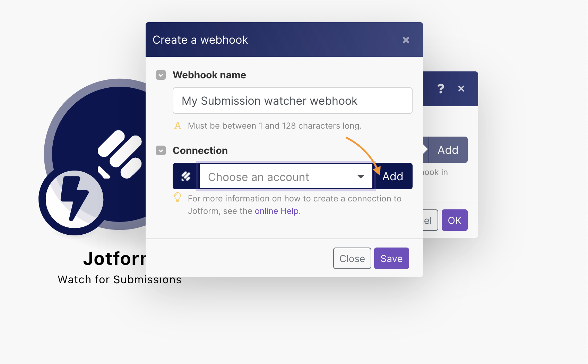Click the Jotform logo in the connection selector
The image size is (588, 364).
point(186,176)
